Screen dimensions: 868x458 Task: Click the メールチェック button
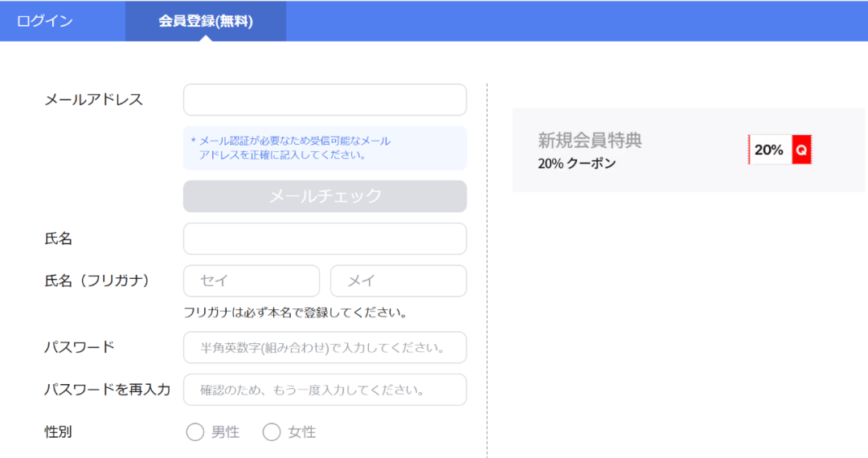click(325, 196)
